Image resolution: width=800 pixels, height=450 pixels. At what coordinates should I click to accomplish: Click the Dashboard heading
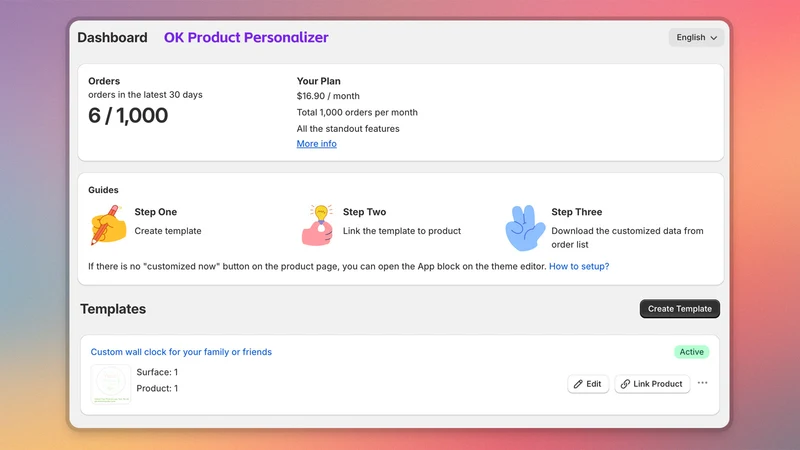112,37
